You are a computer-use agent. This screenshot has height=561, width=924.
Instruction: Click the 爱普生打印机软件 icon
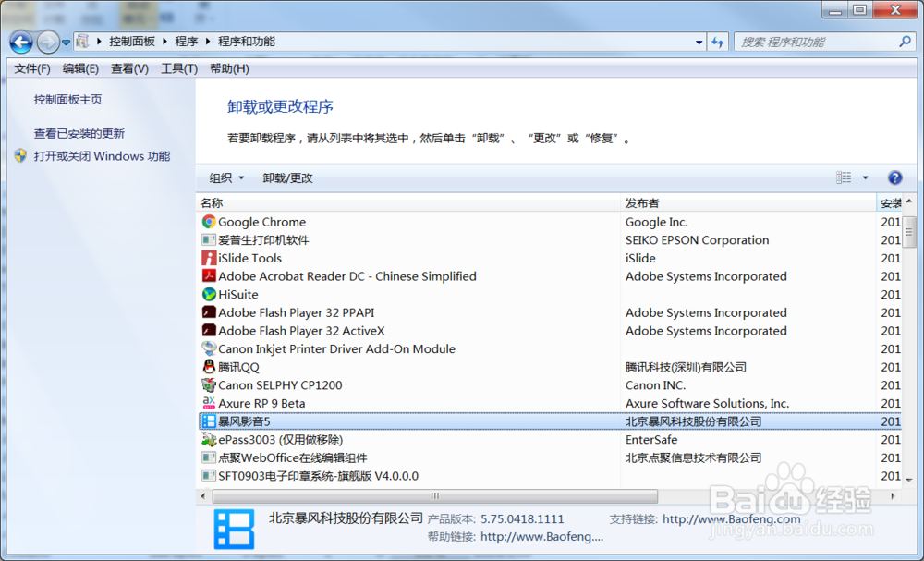[209, 240]
